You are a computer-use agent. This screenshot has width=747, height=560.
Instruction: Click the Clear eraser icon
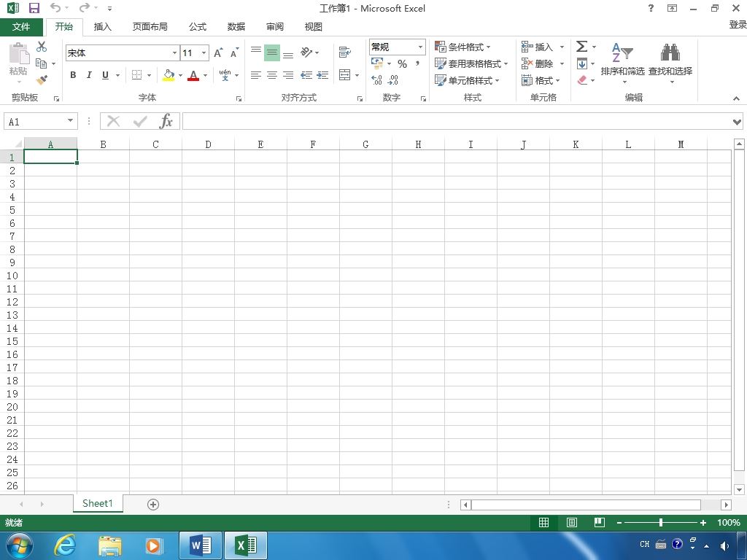click(x=581, y=80)
